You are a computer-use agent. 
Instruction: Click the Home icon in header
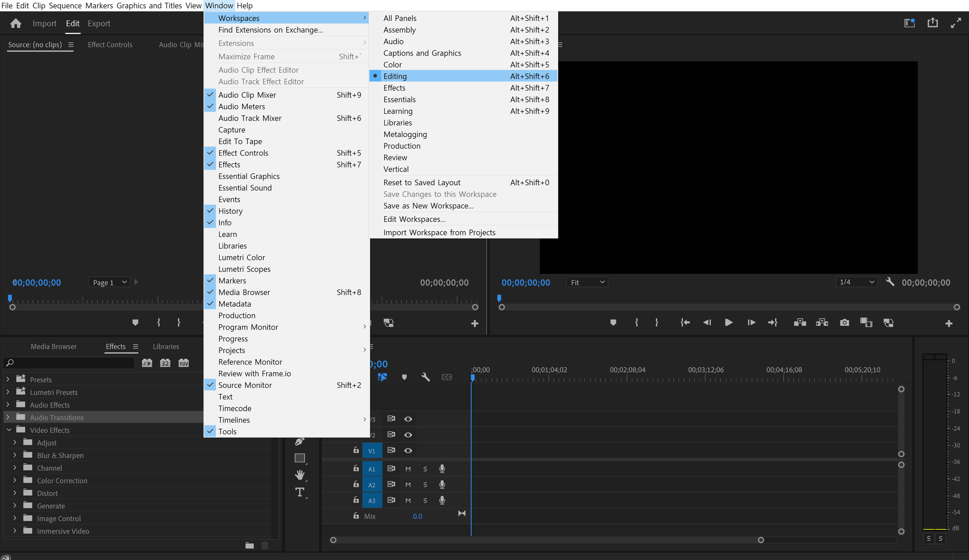coord(15,23)
